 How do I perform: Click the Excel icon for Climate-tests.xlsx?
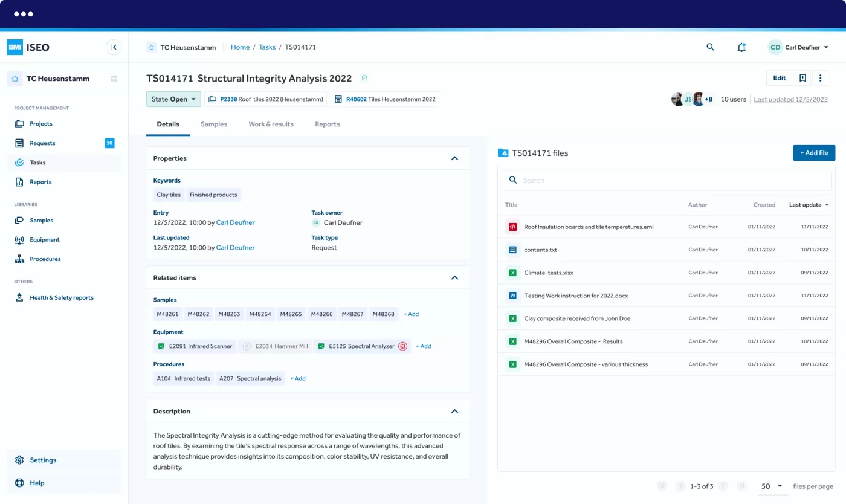(512, 273)
